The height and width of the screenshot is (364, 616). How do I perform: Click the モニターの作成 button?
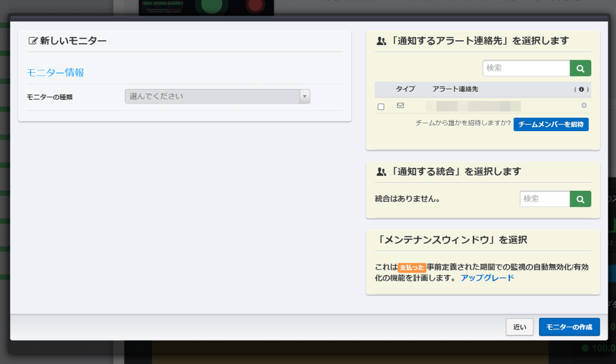569,327
